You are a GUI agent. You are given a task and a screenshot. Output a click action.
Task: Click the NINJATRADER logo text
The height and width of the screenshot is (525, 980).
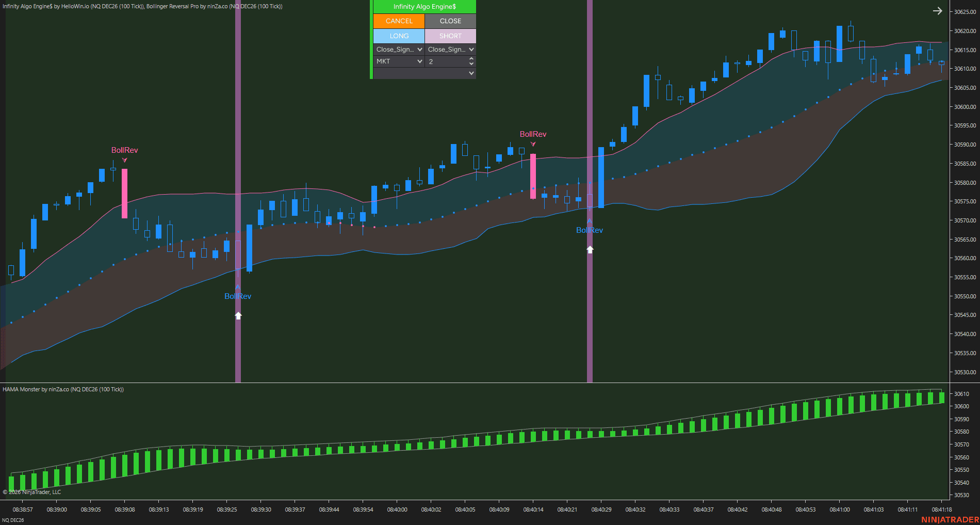(x=950, y=520)
